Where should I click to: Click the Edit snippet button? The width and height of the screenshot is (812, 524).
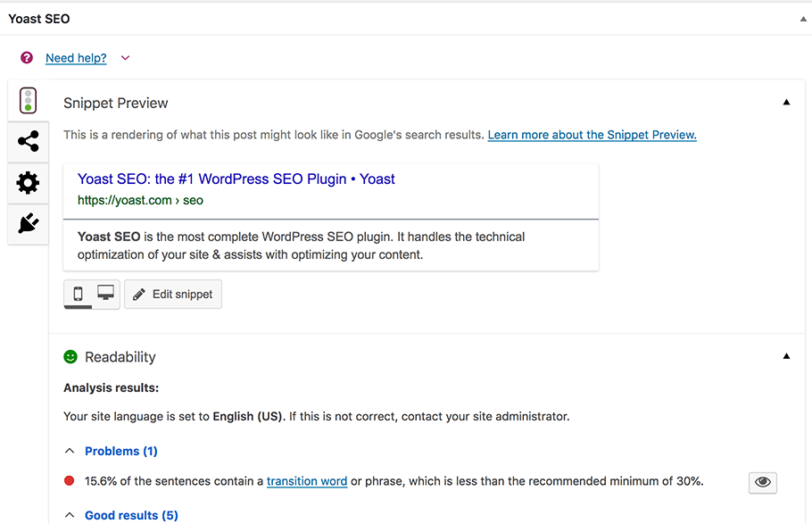pos(173,295)
